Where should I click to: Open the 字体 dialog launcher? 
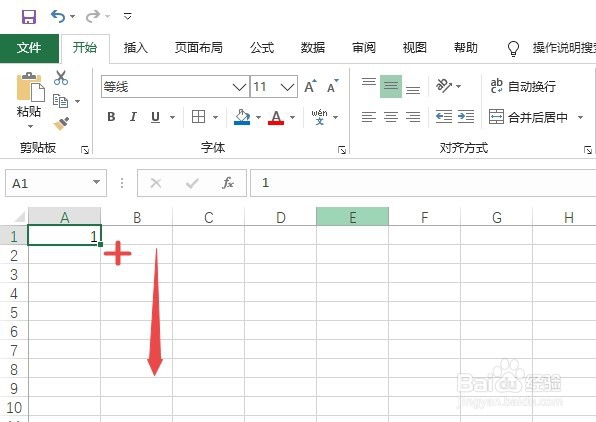click(x=342, y=150)
